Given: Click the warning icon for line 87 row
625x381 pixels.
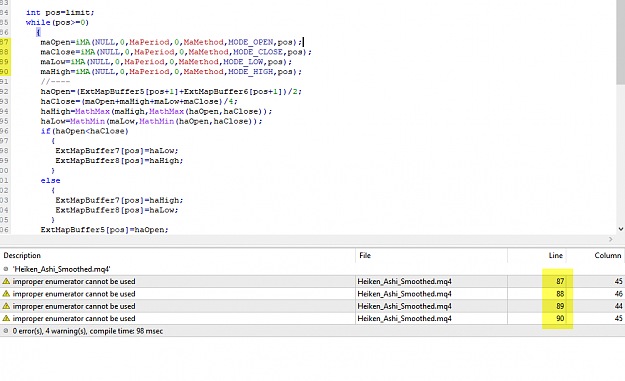Looking at the screenshot, I should [6, 281].
